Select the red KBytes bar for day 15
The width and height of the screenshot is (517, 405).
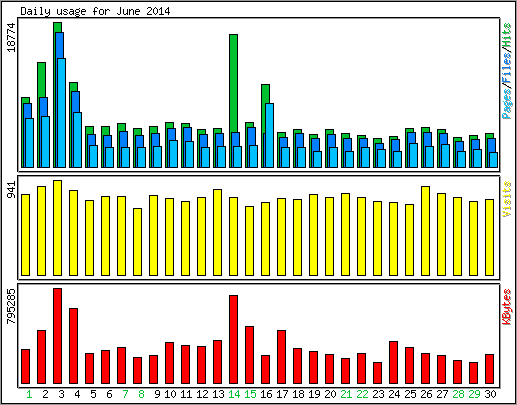pyautogui.click(x=249, y=355)
